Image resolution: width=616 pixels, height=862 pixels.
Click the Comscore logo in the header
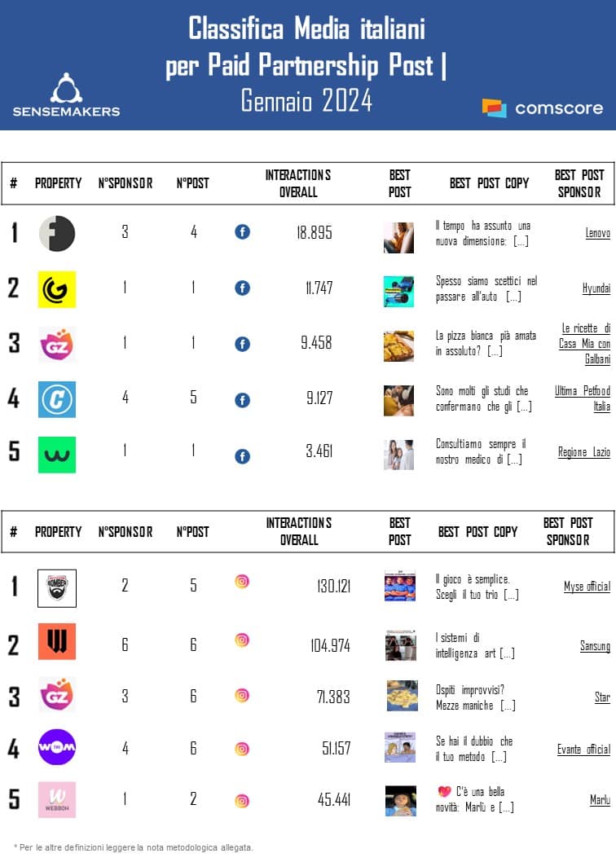pos(542,108)
